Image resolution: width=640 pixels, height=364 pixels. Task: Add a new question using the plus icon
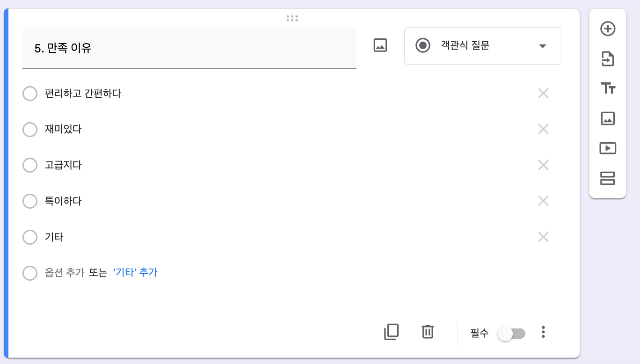(x=608, y=29)
